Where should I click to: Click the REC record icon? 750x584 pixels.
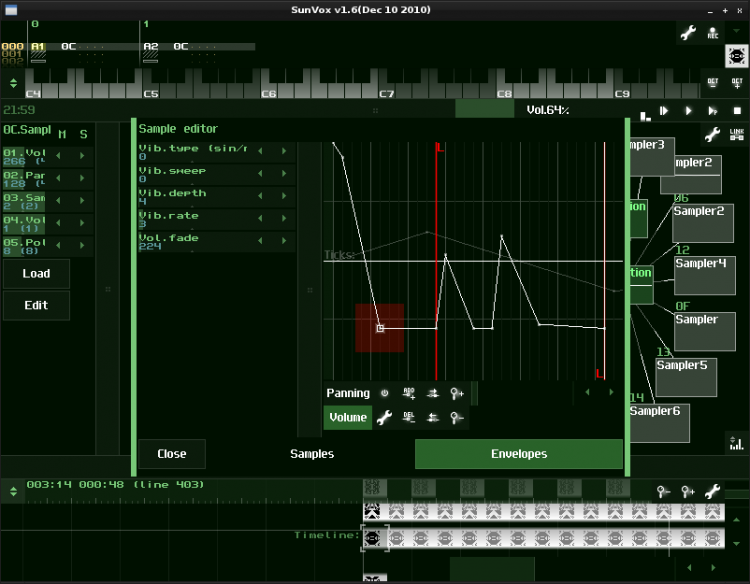713,34
